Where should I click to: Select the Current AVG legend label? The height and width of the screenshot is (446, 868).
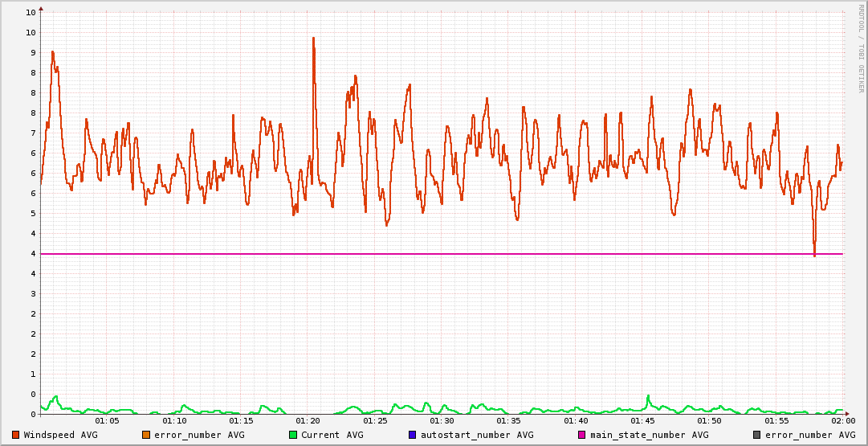pyautogui.click(x=332, y=435)
